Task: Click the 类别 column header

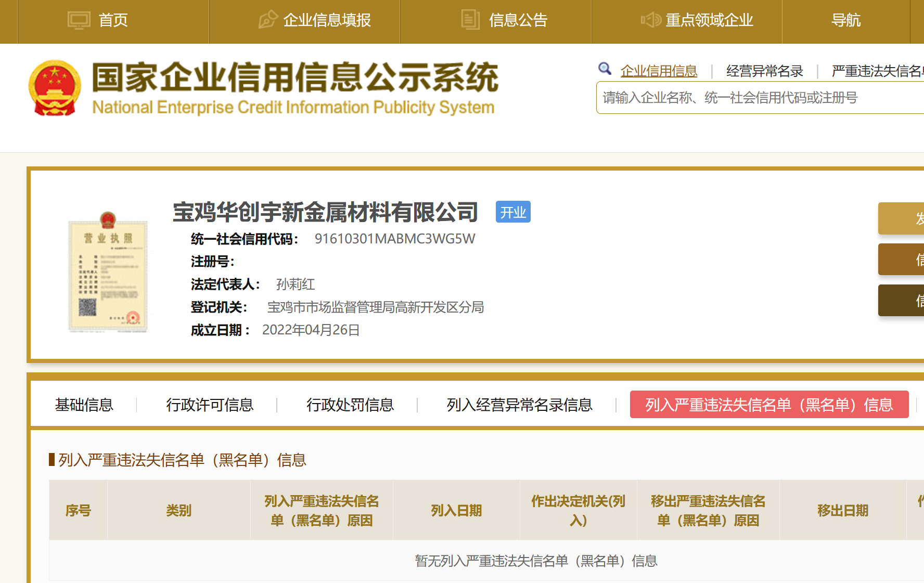Action: (x=178, y=510)
